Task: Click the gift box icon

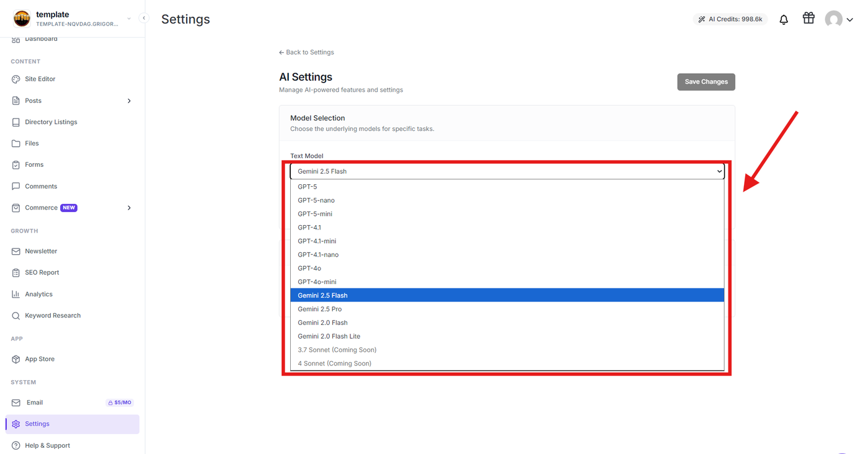Action: (x=808, y=18)
